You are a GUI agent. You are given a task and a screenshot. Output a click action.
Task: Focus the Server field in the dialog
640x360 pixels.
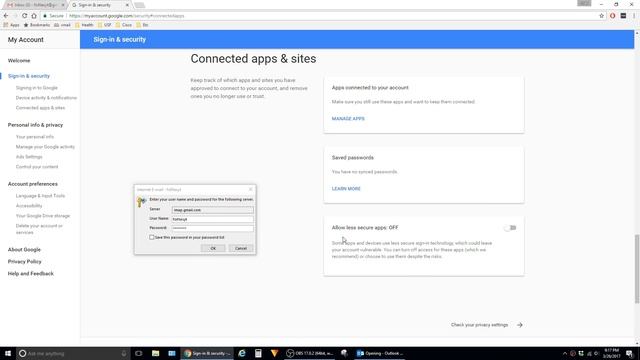212,210
